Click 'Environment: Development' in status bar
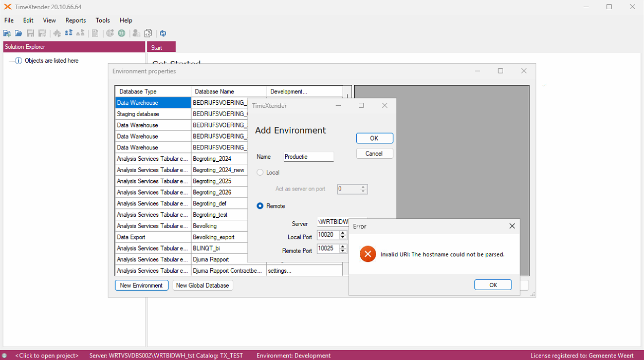 293,355
